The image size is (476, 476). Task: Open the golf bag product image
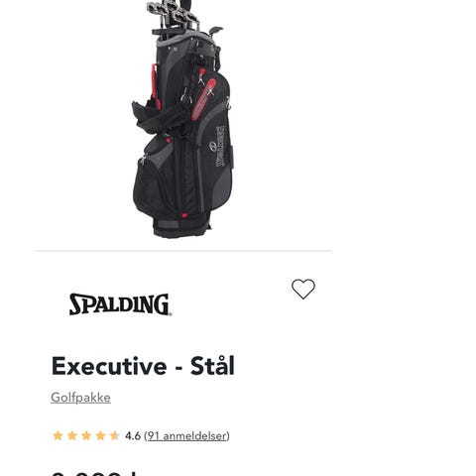[182, 119]
